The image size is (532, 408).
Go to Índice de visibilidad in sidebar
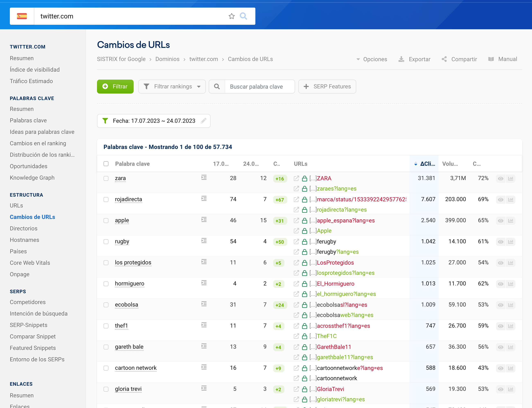pyautogui.click(x=35, y=70)
